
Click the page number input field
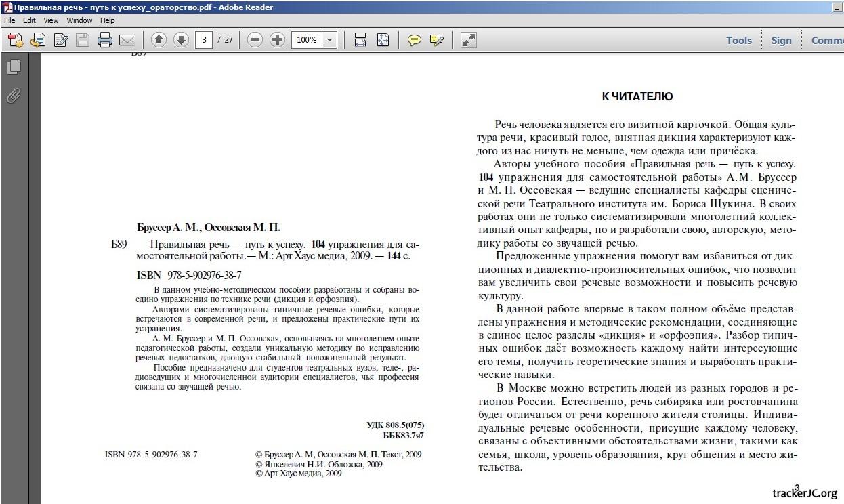204,40
